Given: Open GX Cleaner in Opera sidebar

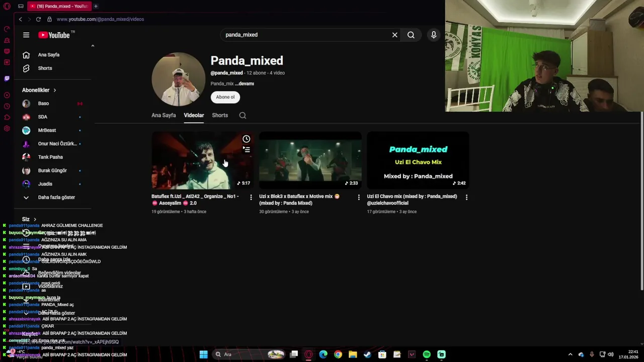Looking at the screenshot, I should click(7, 40).
